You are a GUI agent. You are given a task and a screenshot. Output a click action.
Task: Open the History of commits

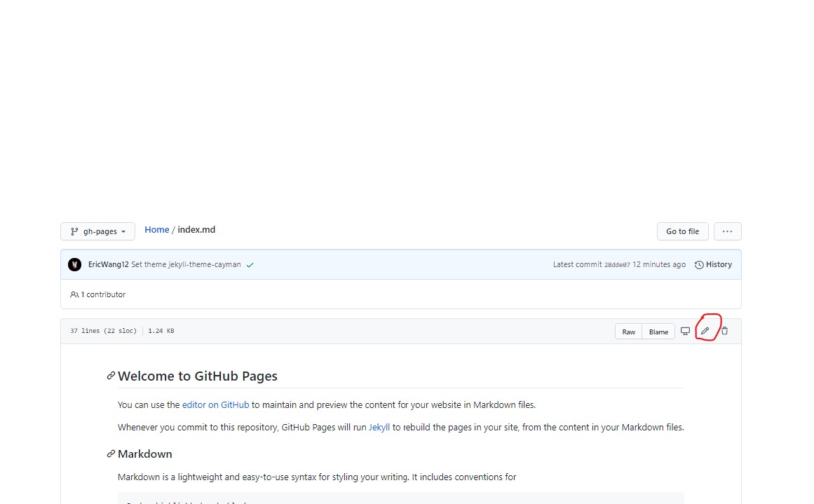click(x=713, y=264)
